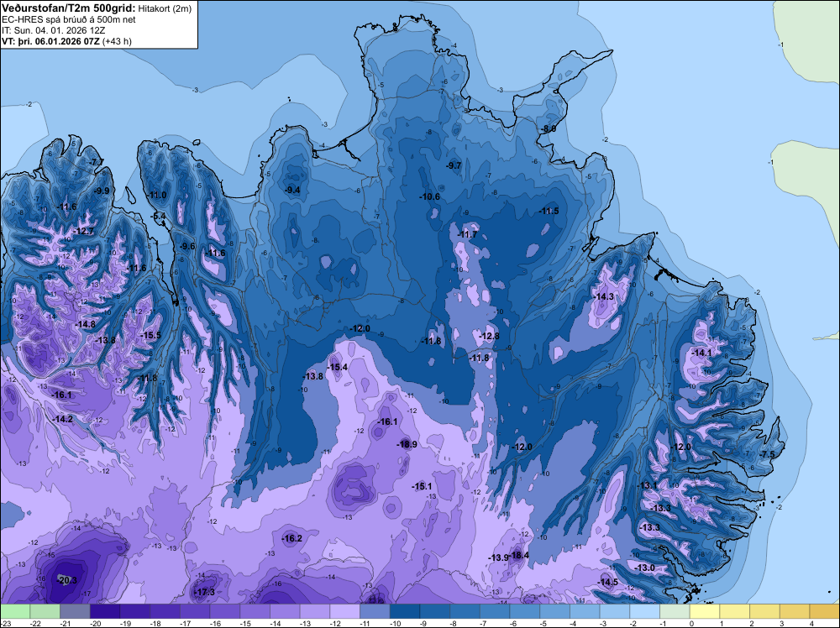Click the -13.0 temperature reading
The width and height of the screenshot is (840, 628).
[644, 568]
